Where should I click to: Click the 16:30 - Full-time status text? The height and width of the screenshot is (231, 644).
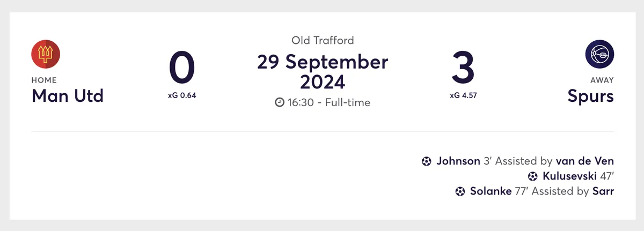click(329, 102)
